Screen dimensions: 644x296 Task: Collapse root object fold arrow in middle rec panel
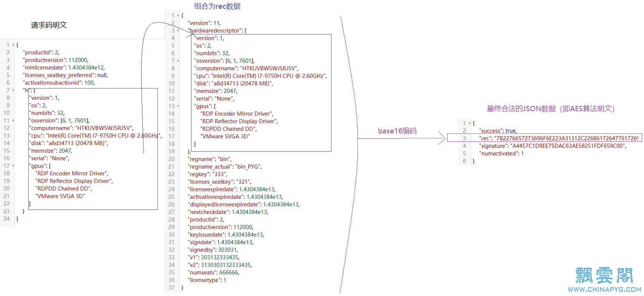click(x=178, y=15)
